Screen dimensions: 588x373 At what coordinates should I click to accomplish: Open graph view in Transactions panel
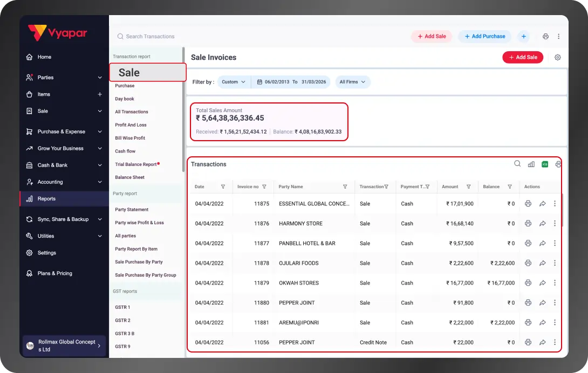point(531,164)
